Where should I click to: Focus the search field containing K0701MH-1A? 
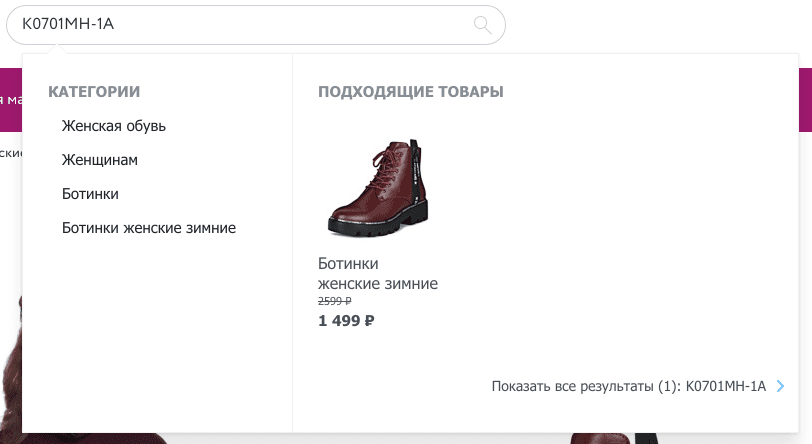pos(256,25)
